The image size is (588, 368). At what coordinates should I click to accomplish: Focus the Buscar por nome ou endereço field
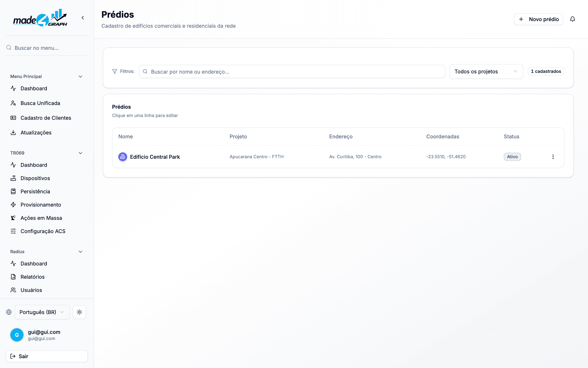[292, 71]
